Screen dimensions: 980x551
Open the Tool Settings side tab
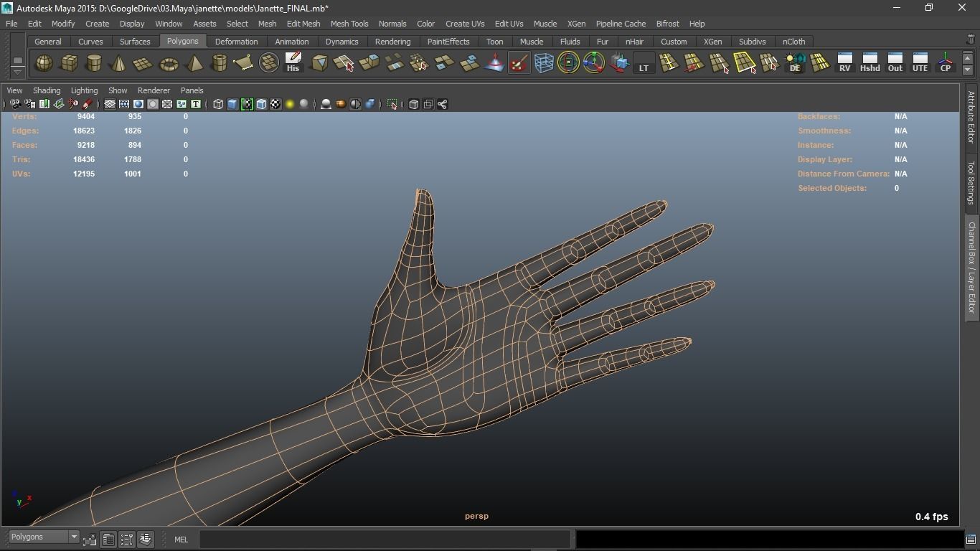971,182
